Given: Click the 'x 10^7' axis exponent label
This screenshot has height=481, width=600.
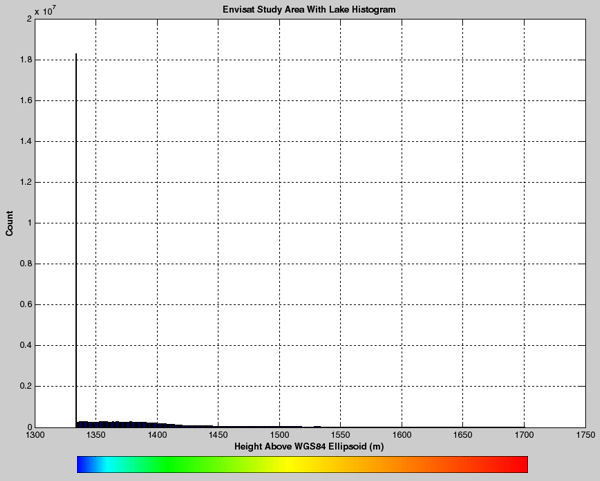Looking at the screenshot, I should [45, 10].
